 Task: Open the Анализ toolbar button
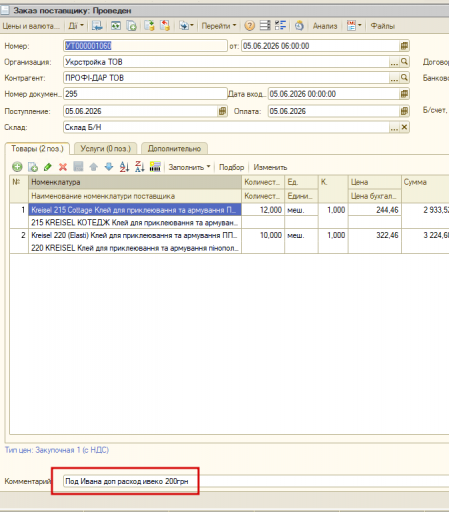325,26
